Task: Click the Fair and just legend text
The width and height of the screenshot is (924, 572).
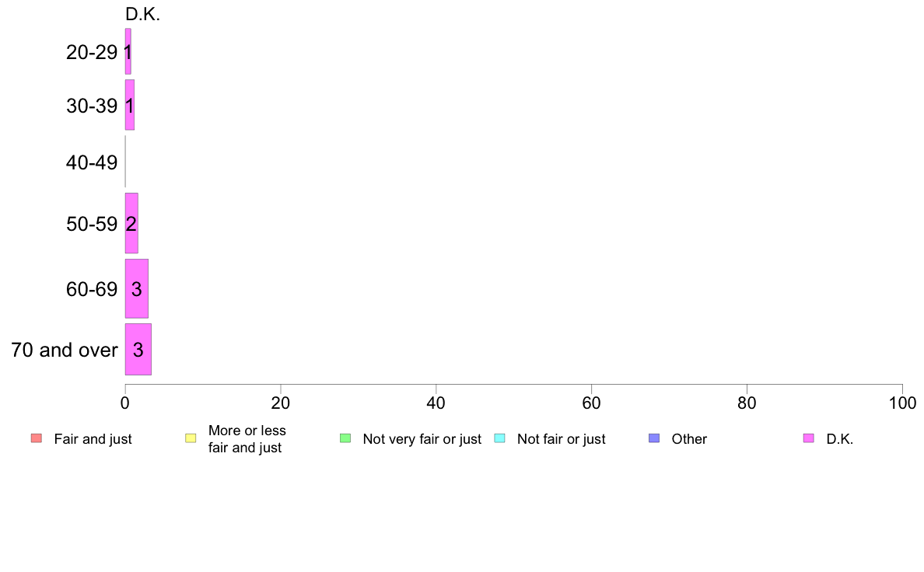Action: click(93, 439)
